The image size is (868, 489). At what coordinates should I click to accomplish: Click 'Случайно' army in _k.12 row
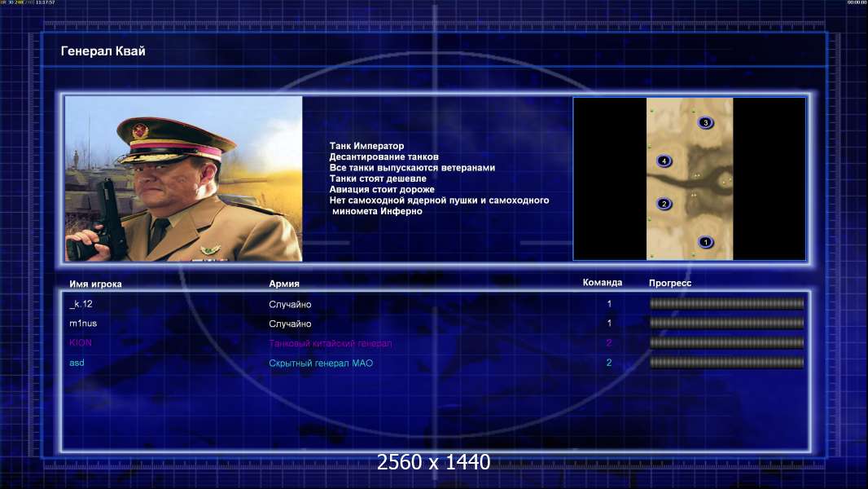(290, 305)
